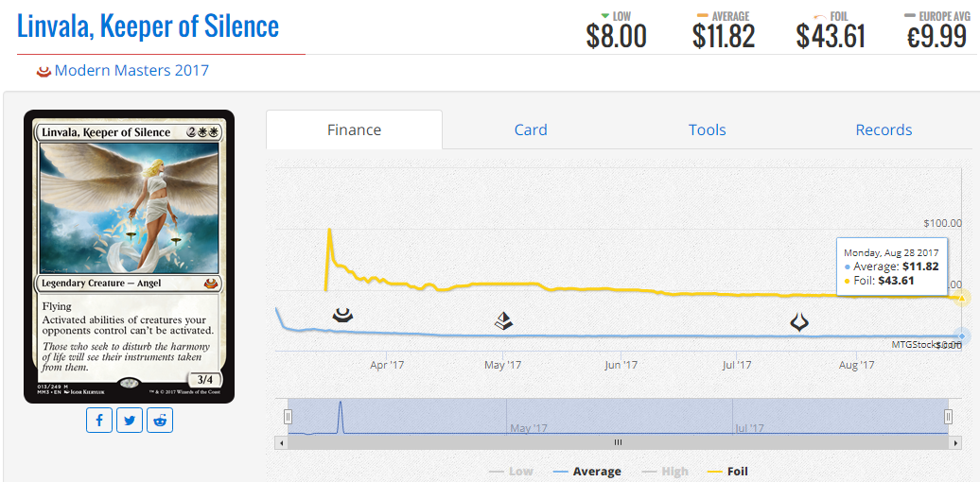Share card on Reddit

(160, 421)
